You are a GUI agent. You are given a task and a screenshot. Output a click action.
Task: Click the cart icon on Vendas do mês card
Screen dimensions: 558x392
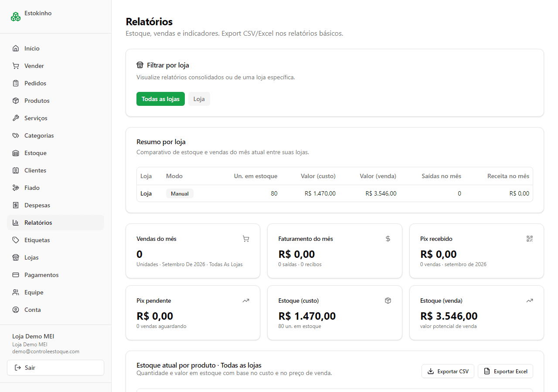point(246,239)
